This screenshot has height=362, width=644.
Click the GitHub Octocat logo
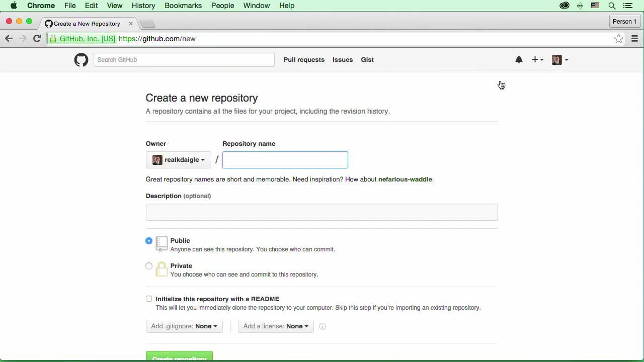(x=81, y=60)
